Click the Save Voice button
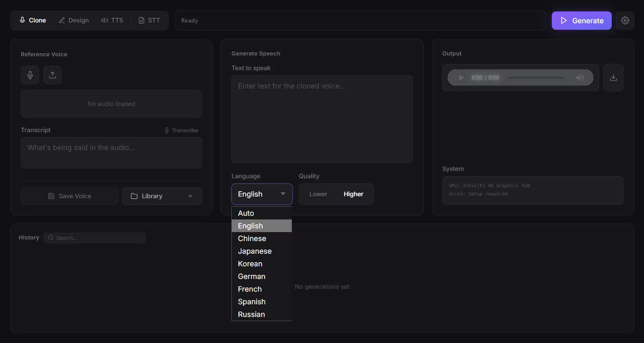 tap(69, 196)
